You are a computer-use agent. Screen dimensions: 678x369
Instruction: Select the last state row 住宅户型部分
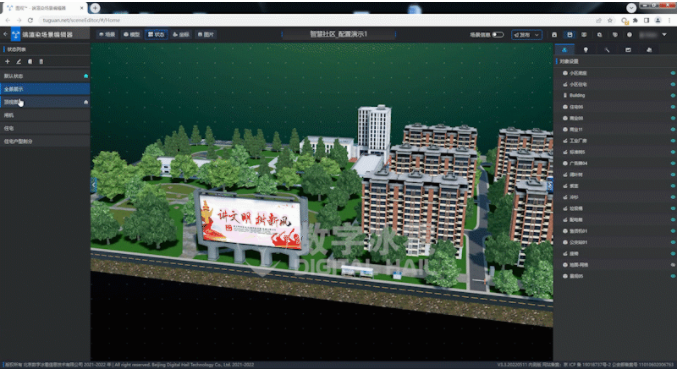pos(45,141)
